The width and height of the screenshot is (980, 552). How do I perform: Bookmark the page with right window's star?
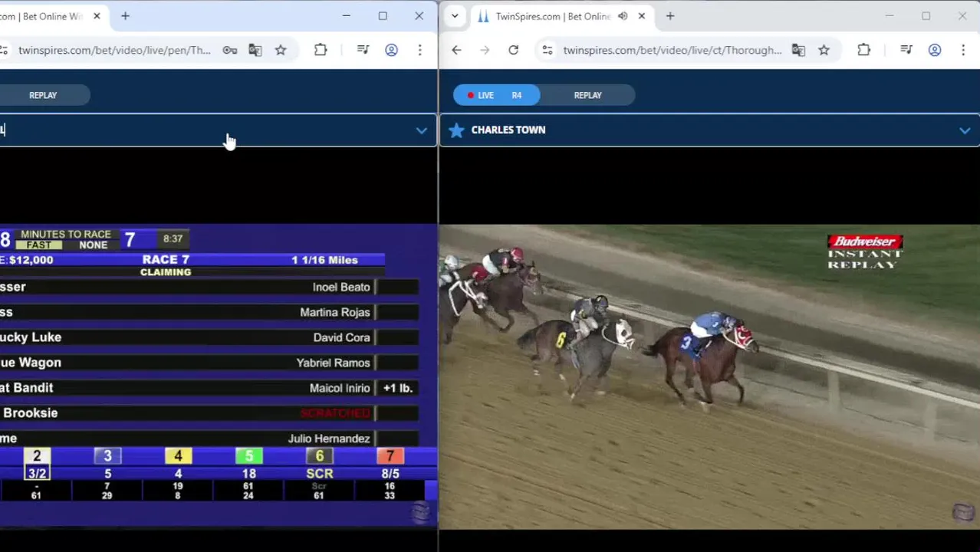[824, 50]
